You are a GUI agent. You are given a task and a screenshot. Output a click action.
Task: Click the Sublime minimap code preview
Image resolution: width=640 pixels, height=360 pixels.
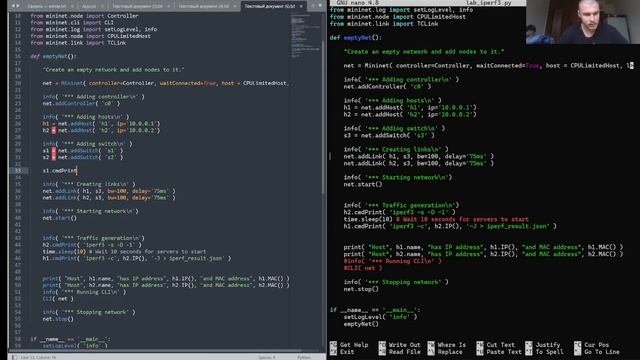pos(305,36)
